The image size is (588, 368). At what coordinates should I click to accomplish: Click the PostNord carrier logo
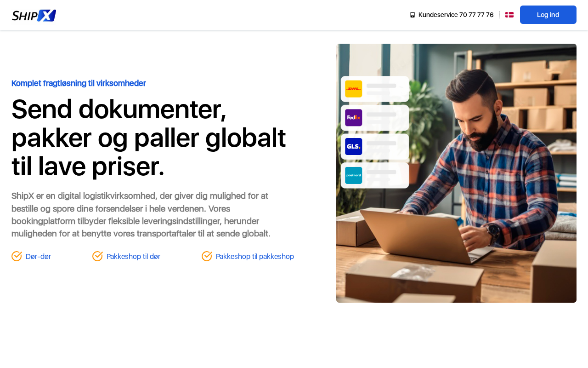[354, 175]
